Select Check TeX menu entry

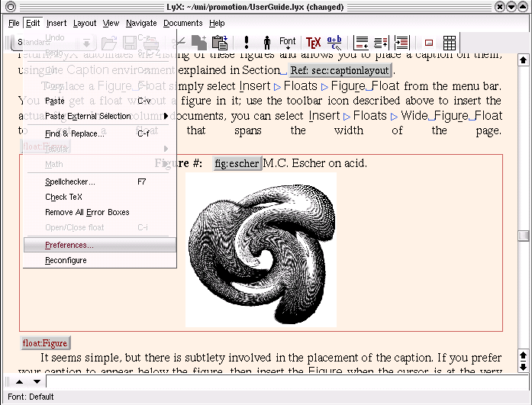(x=100, y=197)
